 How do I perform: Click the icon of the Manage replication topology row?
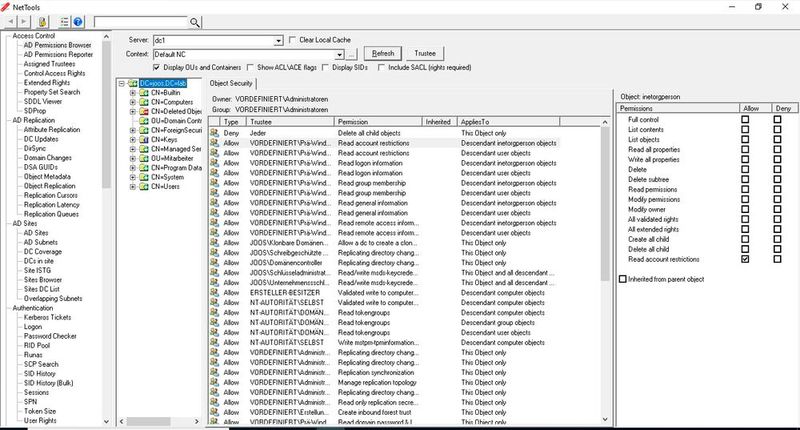coord(214,383)
